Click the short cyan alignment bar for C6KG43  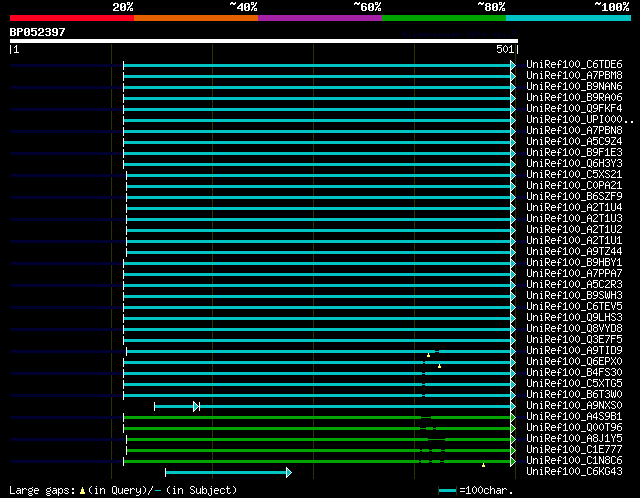point(226,473)
